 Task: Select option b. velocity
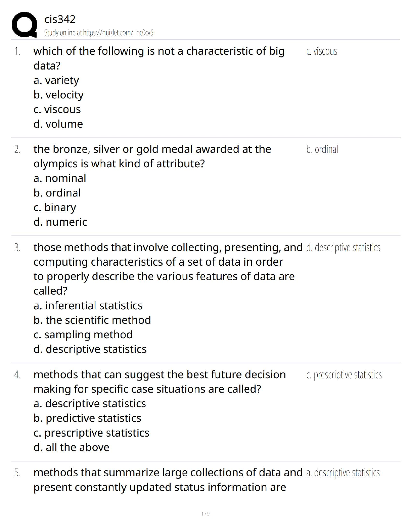pos(58,95)
